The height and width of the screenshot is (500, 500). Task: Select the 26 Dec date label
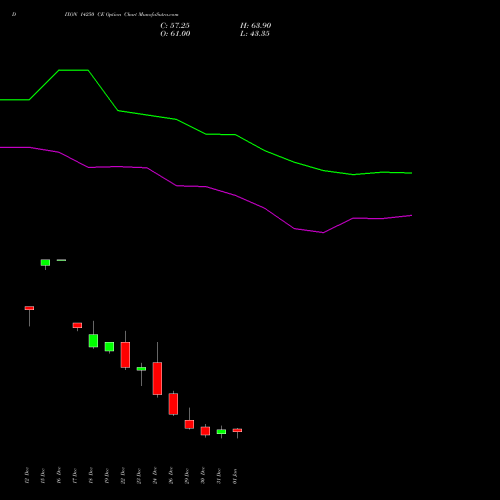pos(171,476)
